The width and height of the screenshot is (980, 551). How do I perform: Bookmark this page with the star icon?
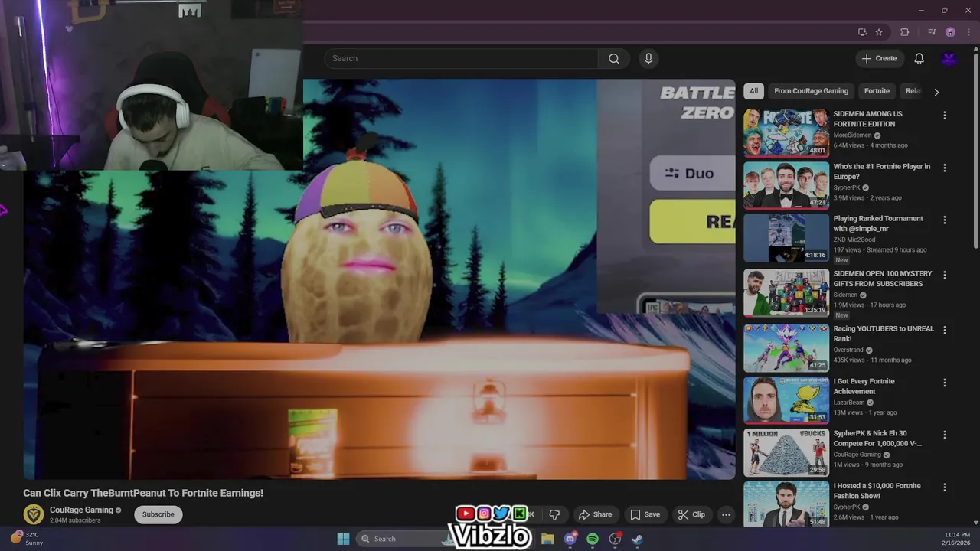[879, 32]
